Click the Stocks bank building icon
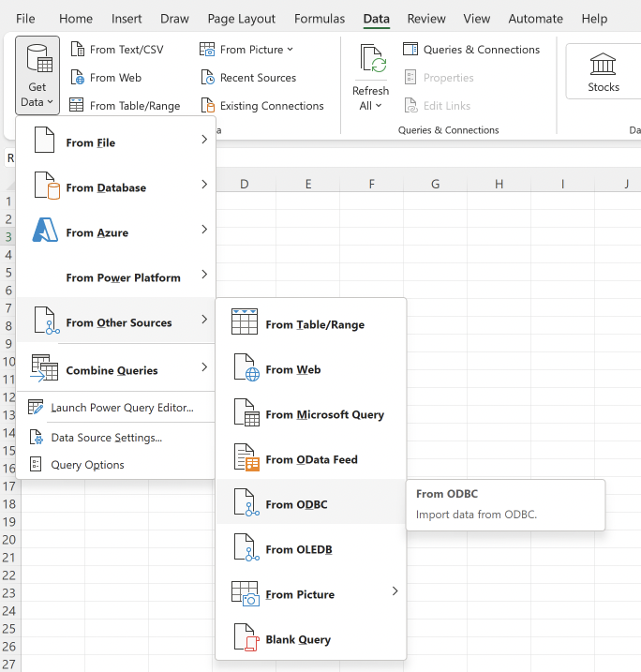Screen dimensions: 641x672 (603, 64)
